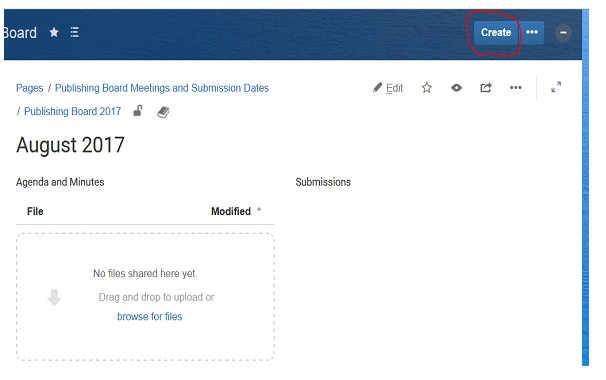This screenshot has height=380, width=606.
Task: Open the space list icon in header
Action: (75, 32)
